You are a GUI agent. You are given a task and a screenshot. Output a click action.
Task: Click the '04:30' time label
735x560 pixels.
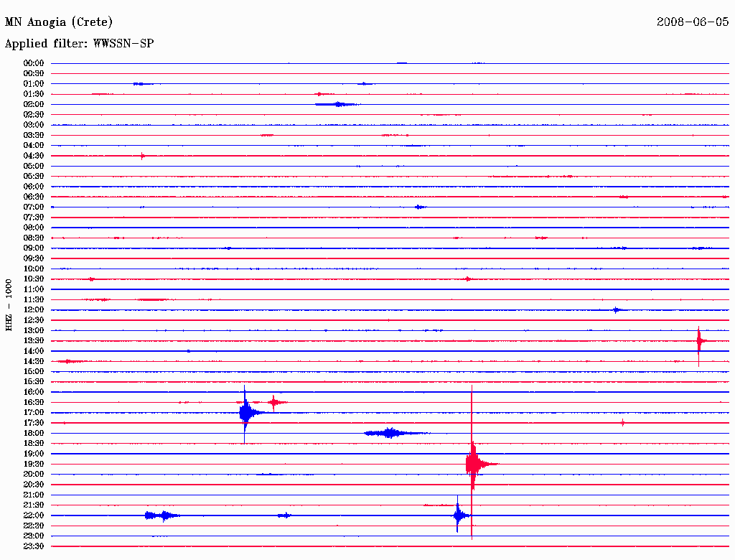34,156
